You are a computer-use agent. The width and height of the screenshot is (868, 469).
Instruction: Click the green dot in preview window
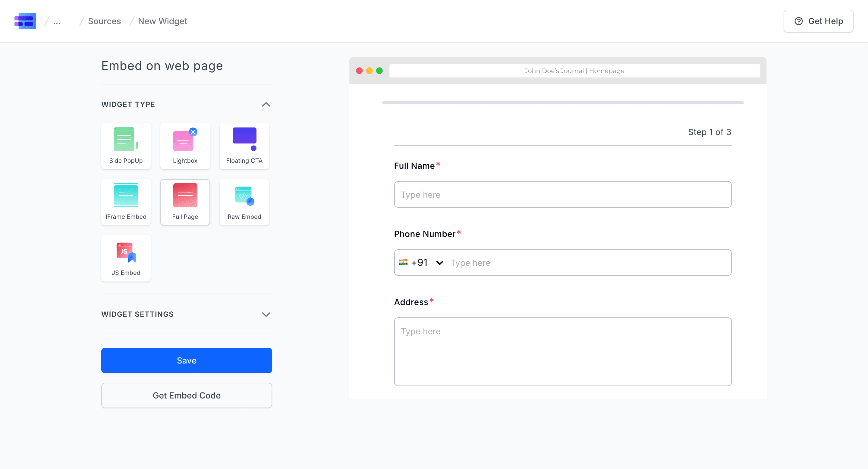[379, 71]
